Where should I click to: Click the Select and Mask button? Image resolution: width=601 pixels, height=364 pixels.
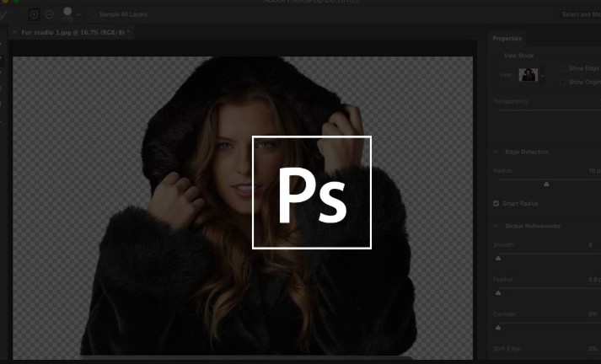tap(580, 14)
